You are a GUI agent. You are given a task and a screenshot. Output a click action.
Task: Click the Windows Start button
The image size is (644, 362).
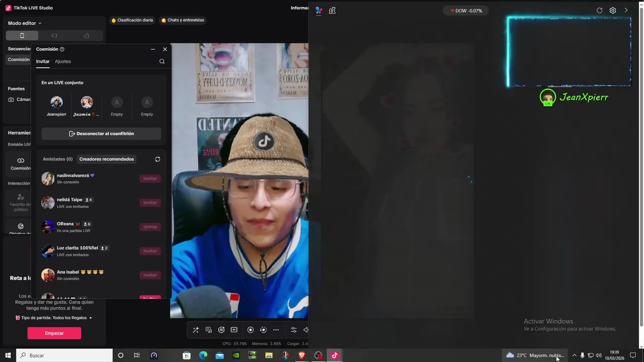point(8,355)
